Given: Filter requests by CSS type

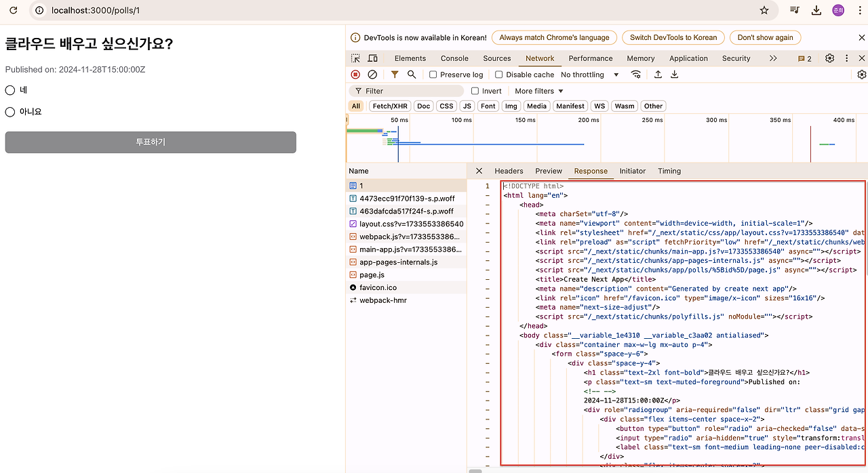Looking at the screenshot, I should click(446, 106).
